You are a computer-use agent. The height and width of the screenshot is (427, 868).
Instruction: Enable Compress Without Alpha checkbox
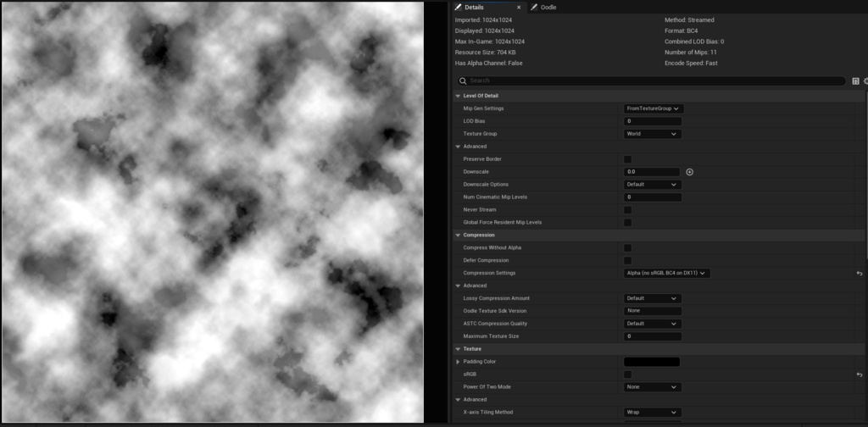pos(628,247)
